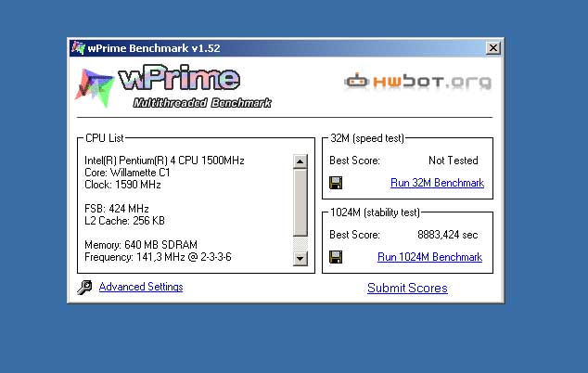Click the 'L2 Cache: 256 KB' line

124,221
